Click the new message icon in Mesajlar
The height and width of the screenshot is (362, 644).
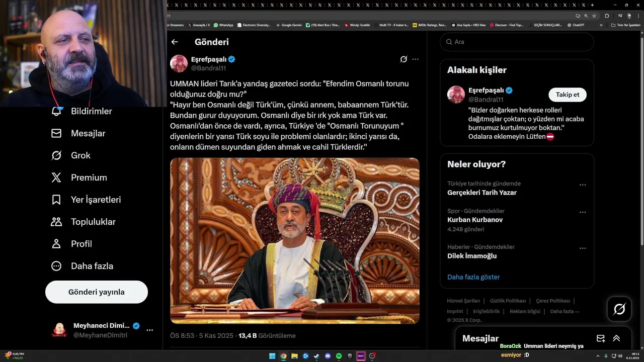coord(601,338)
